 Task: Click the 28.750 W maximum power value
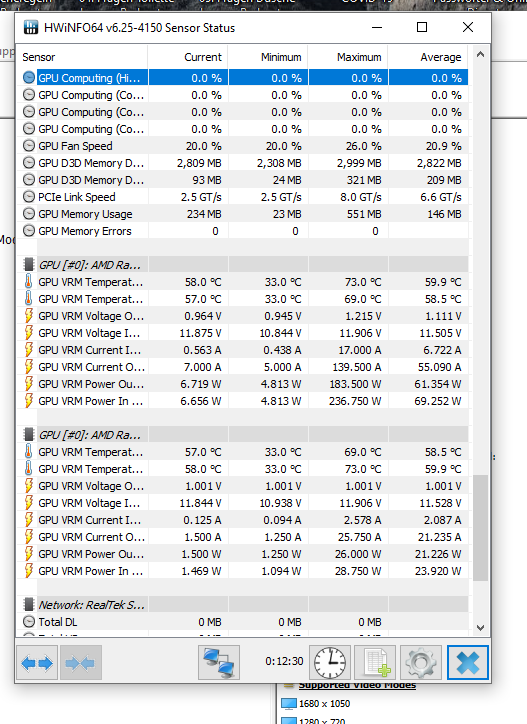point(358,571)
